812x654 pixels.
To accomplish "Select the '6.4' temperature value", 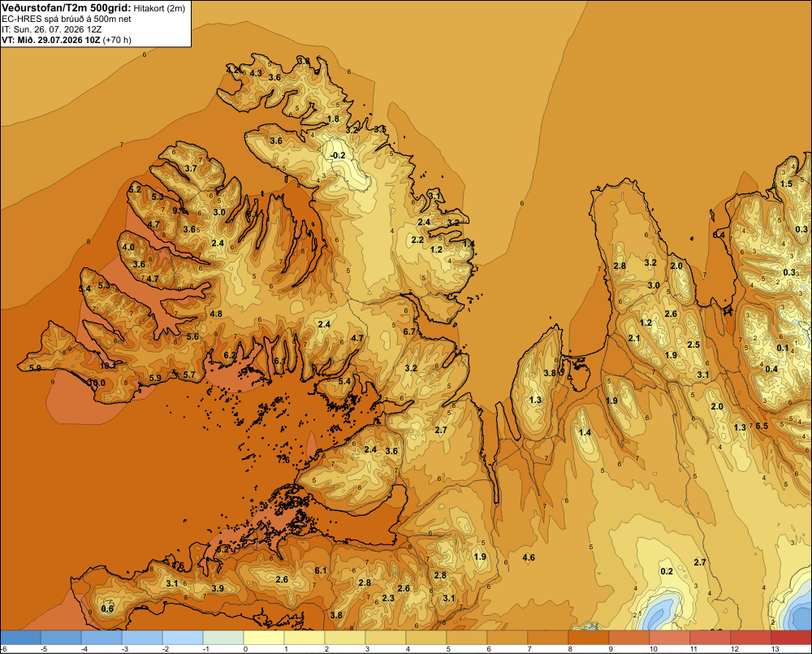I will tap(719, 235).
